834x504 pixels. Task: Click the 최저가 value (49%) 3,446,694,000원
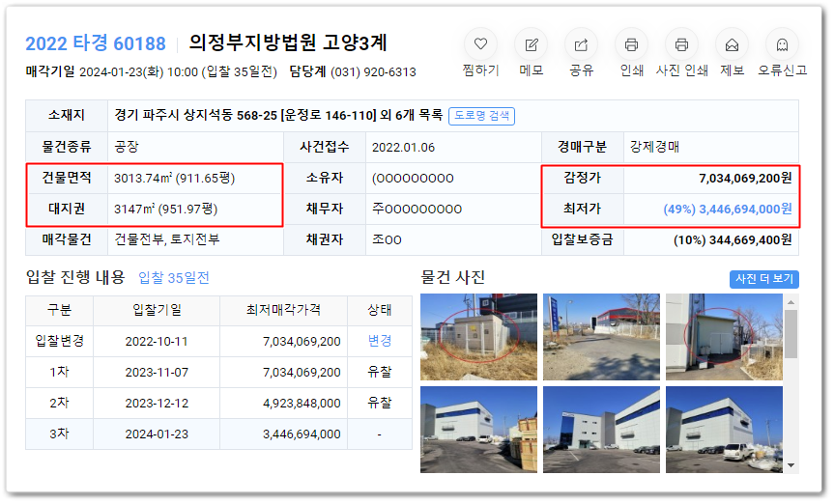[728, 209]
